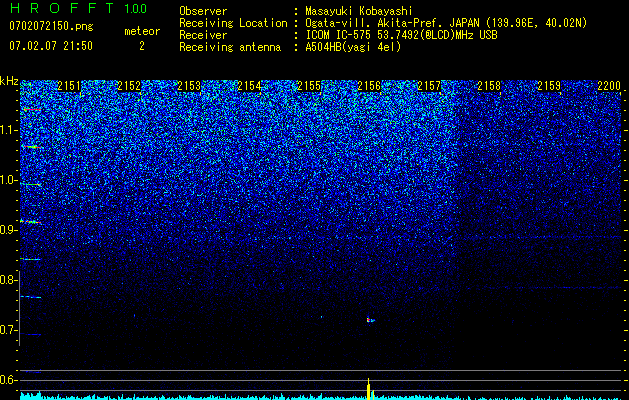Viewport: 629px width, 400px height.
Task: Click the date stamp 07.02.07 21:50
Action: click(x=51, y=46)
